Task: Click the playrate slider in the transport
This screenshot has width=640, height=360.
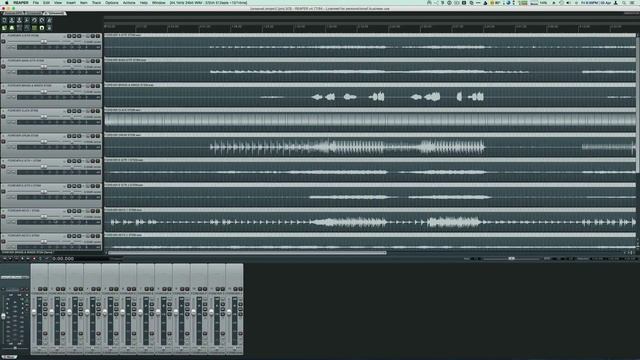Action: 511,258
